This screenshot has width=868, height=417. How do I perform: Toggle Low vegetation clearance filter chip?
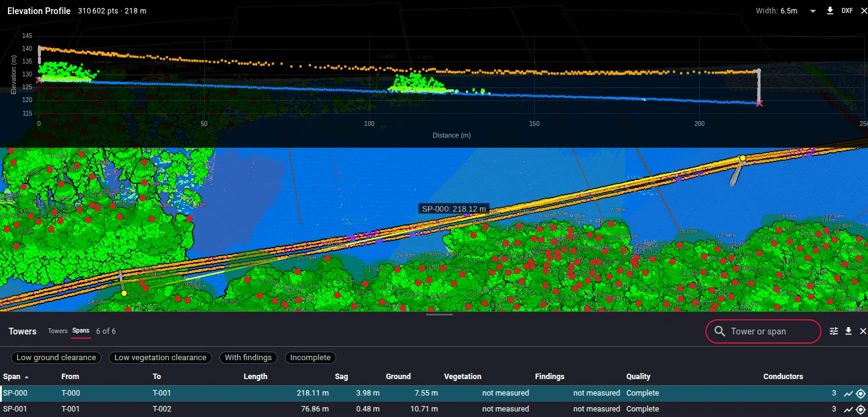[161, 358]
